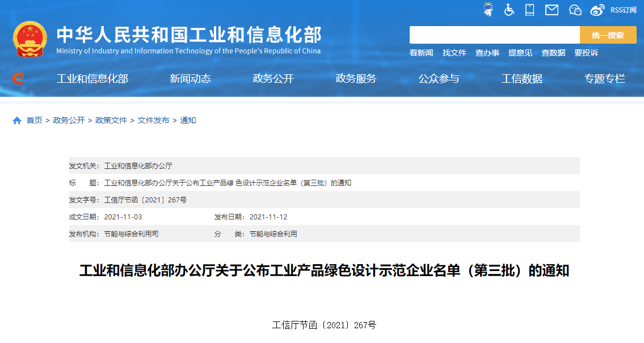The image size is (644, 343).
Task: Open the Weibo icon in header
Action: coord(597,10)
